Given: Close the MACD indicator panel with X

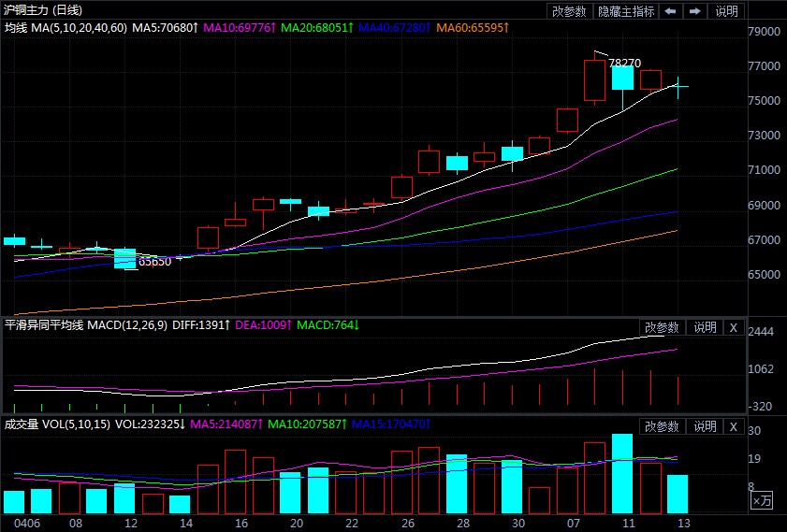Looking at the screenshot, I should [734, 327].
